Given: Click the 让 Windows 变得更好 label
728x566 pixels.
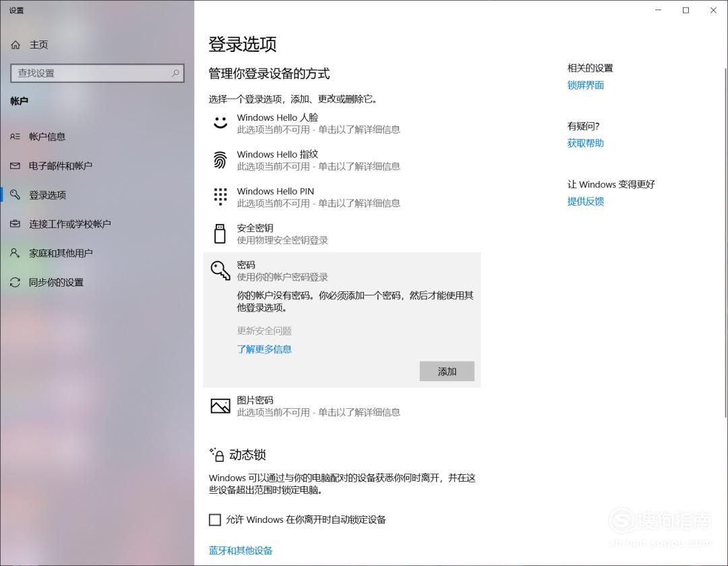Looking at the screenshot, I should point(611,184).
